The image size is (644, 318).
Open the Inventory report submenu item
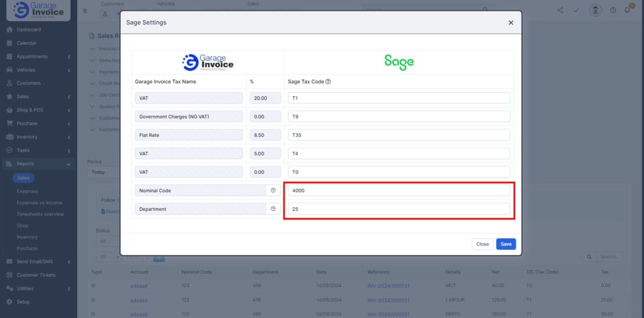tap(26, 237)
